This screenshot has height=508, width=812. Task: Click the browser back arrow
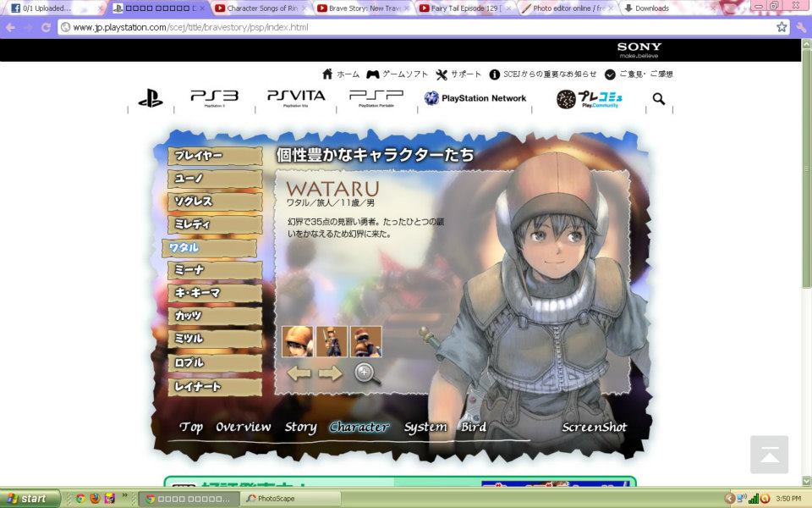(10, 27)
